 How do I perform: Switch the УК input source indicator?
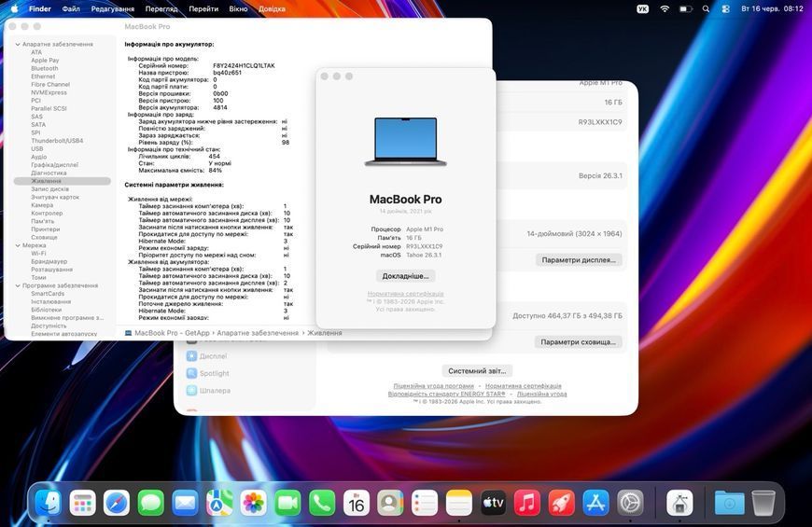tap(643, 8)
